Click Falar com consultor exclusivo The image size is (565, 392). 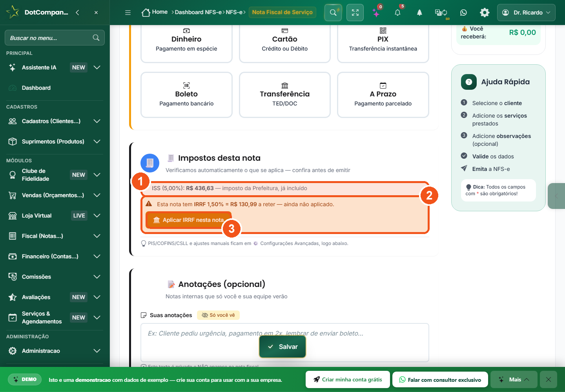click(440, 379)
